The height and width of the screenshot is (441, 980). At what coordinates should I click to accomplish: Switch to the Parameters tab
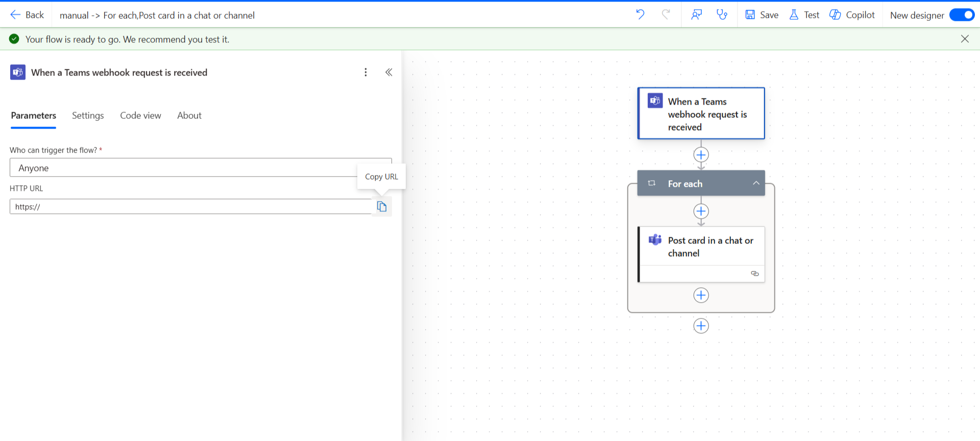point(34,115)
